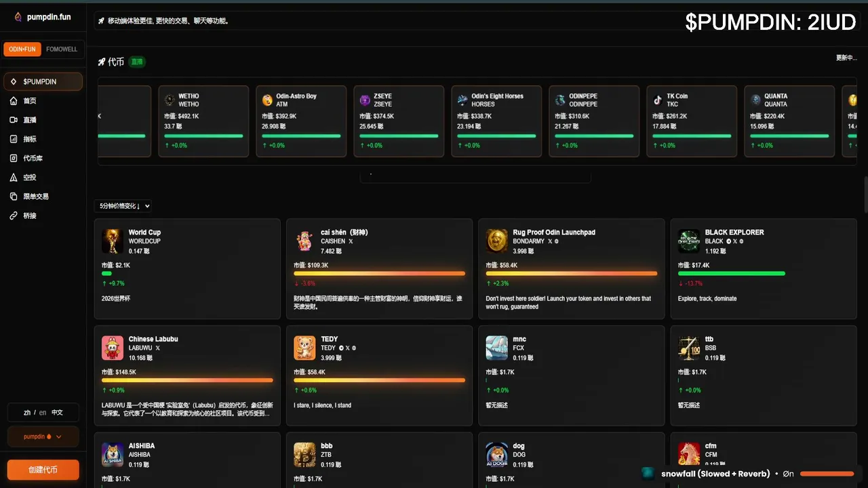Click the WETHO token icon
The width and height of the screenshot is (868, 488).
point(170,100)
